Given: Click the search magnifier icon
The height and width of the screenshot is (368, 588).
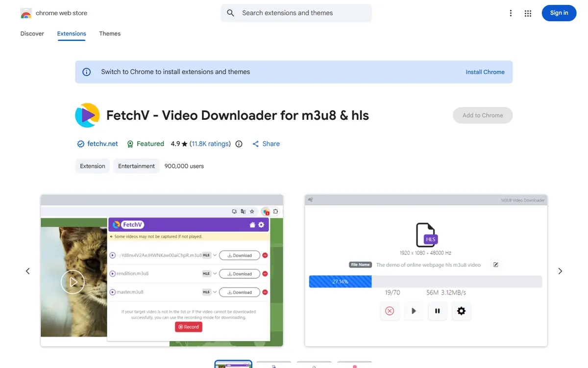Looking at the screenshot, I should pyautogui.click(x=231, y=13).
